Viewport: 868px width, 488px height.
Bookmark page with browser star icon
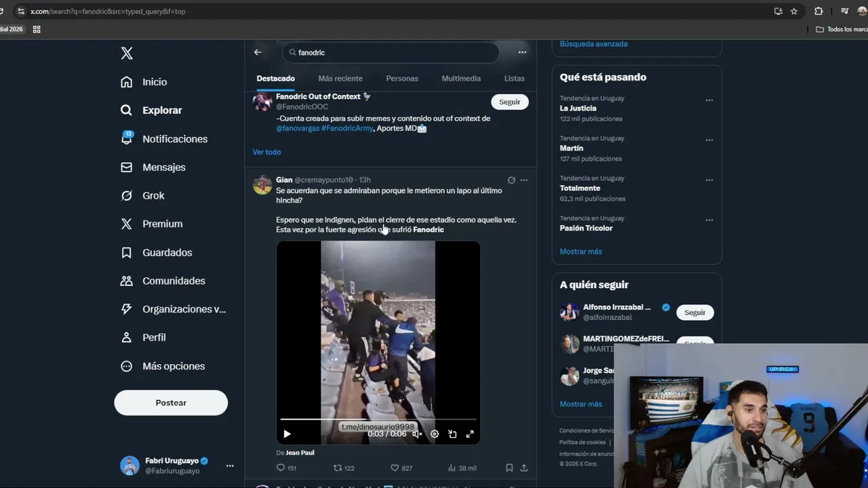pyautogui.click(x=794, y=11)
